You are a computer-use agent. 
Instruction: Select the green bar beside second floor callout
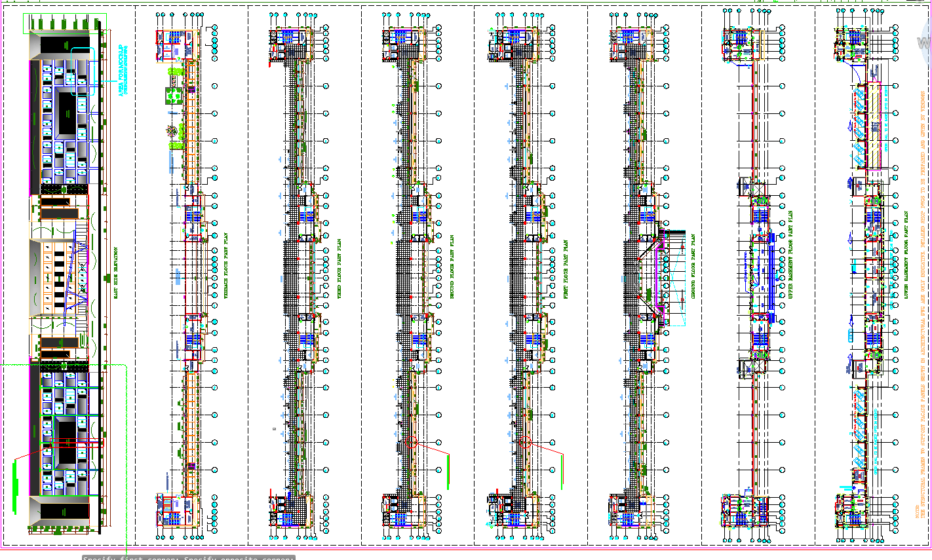448,472
